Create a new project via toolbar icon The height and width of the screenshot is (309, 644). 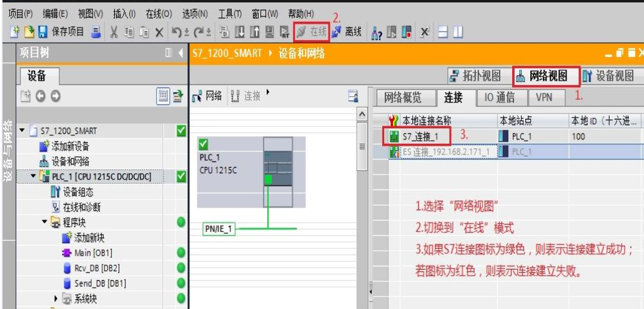click(14, 32)
